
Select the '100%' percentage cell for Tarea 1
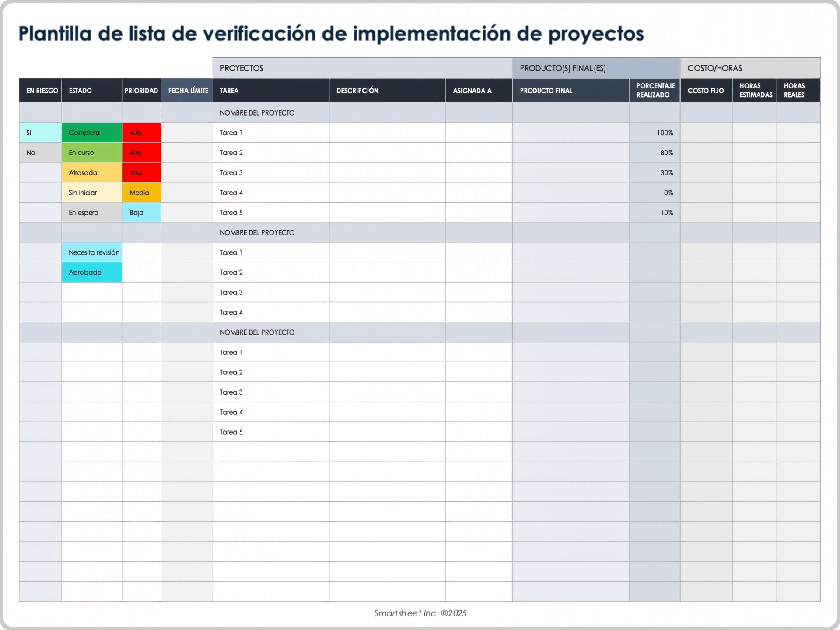(665, 132)
